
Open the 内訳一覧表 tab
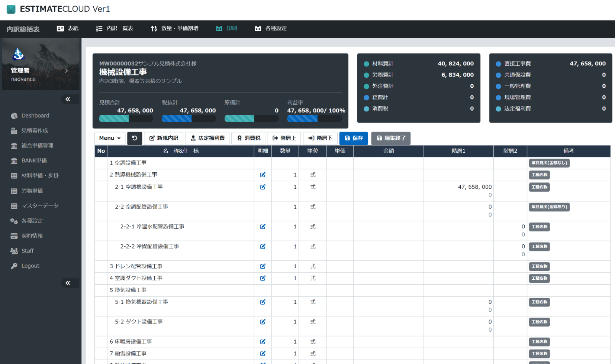(115, 29)
